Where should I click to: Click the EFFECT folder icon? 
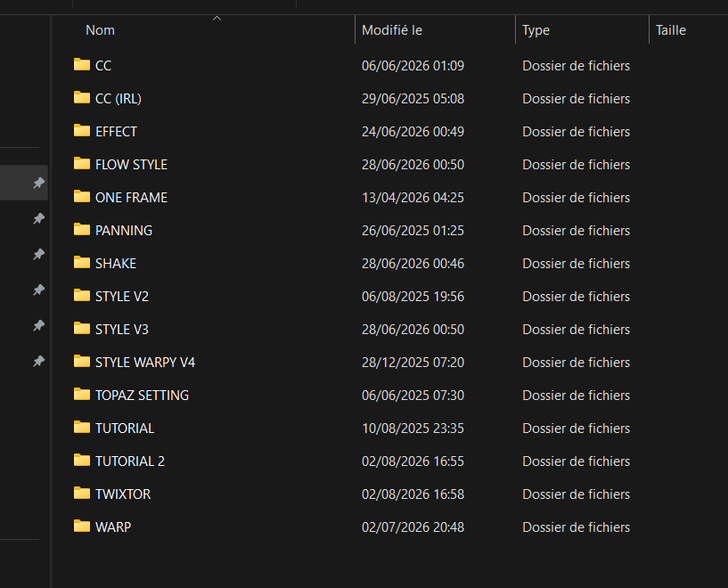click(x=82, y=130)
